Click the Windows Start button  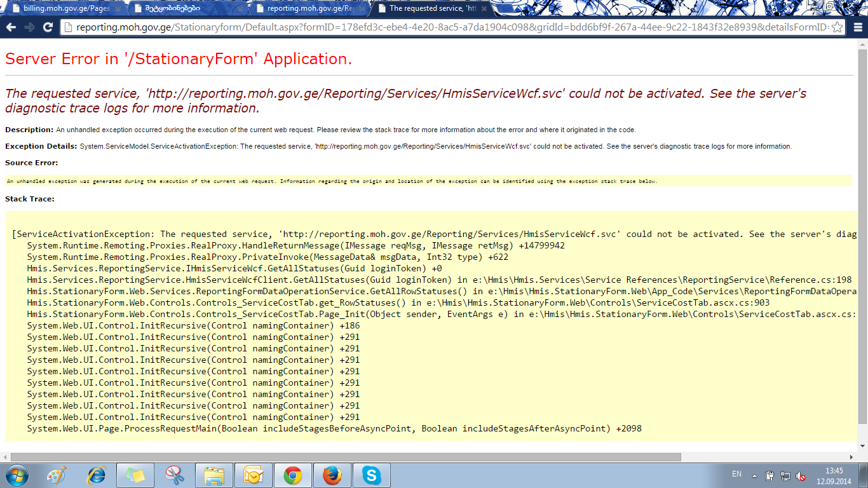tap(17, 475)
